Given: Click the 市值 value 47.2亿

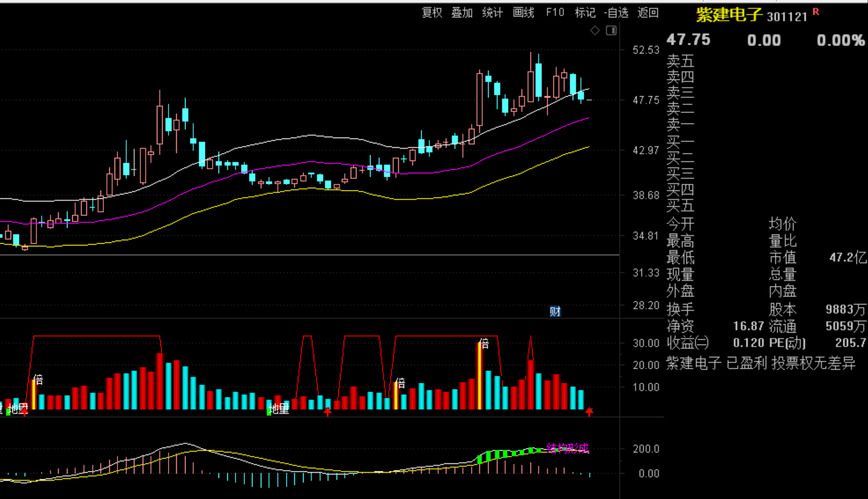Looking at the screenshot, I should [847, 258].
